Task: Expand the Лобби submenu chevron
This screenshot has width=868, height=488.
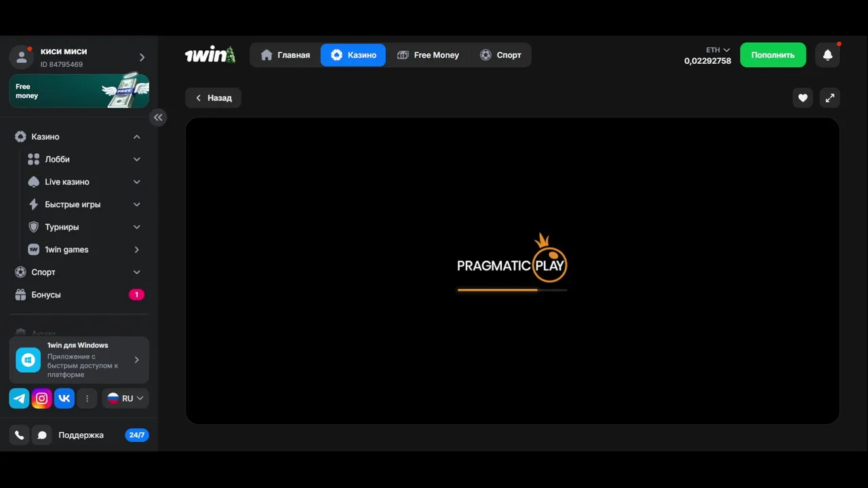Action: [x=136, y=159]
